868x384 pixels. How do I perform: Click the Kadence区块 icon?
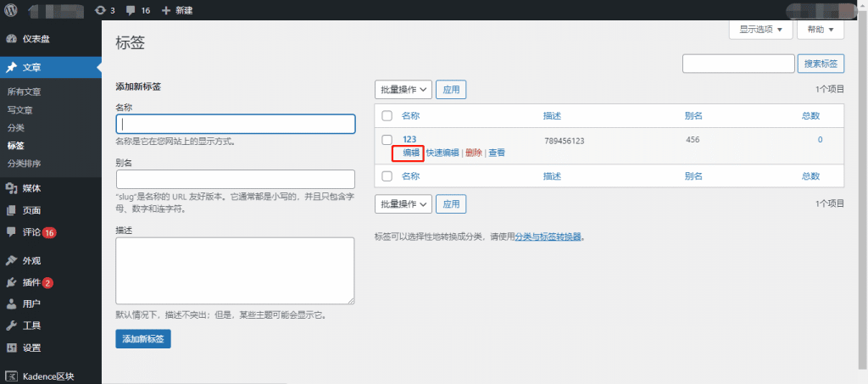tap(11, 376)
